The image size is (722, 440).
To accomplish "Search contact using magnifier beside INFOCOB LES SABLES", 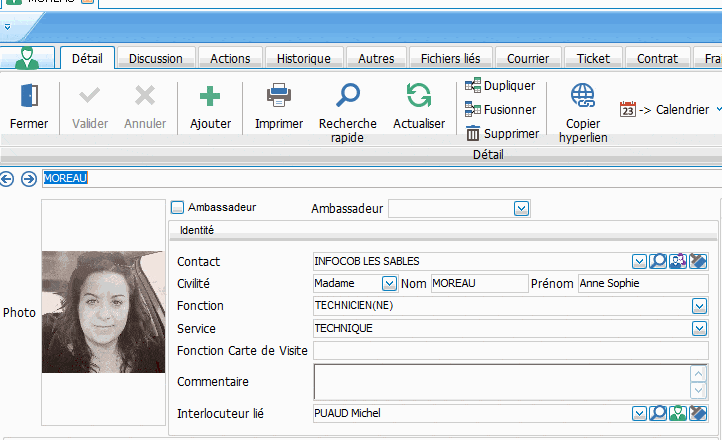I will (658, 261).
